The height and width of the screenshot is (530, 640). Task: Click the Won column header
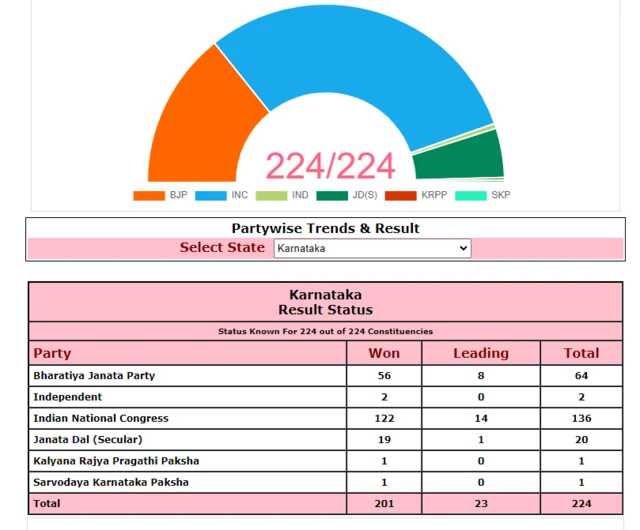384,353
